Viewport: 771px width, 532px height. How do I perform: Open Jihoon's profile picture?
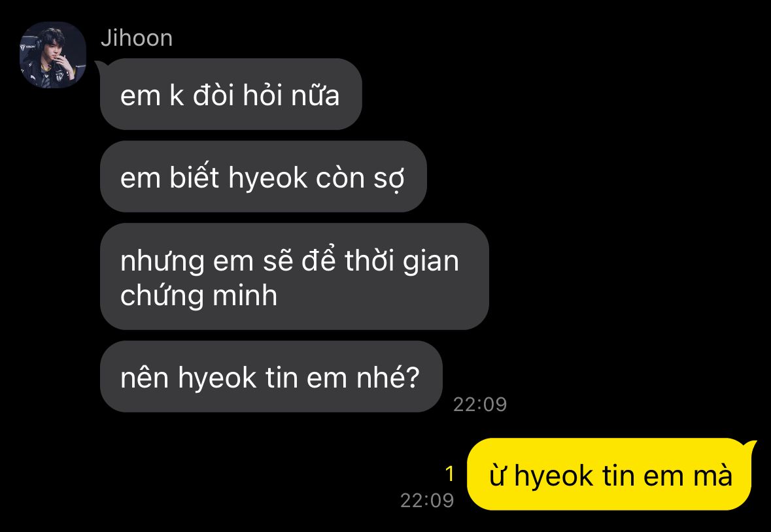coord(52,55)
